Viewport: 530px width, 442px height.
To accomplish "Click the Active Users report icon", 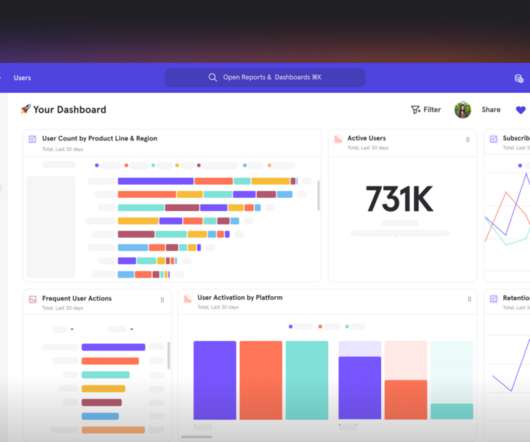I will (x=338, y=139).
